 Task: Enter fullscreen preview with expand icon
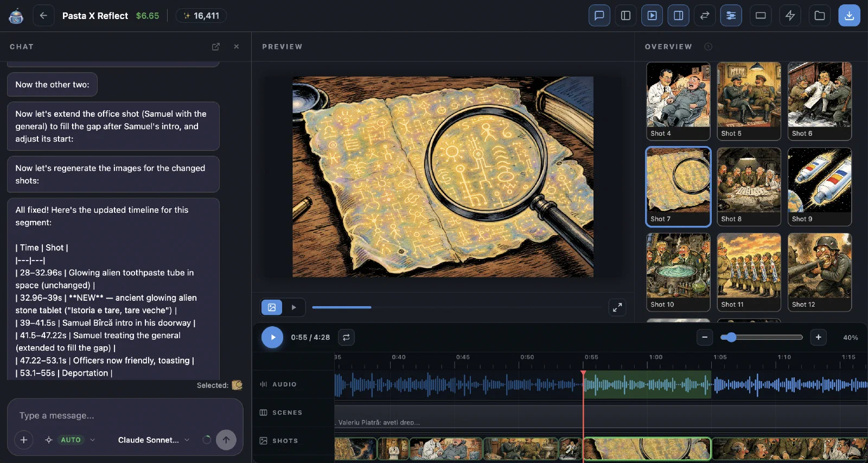click(617, 308)
